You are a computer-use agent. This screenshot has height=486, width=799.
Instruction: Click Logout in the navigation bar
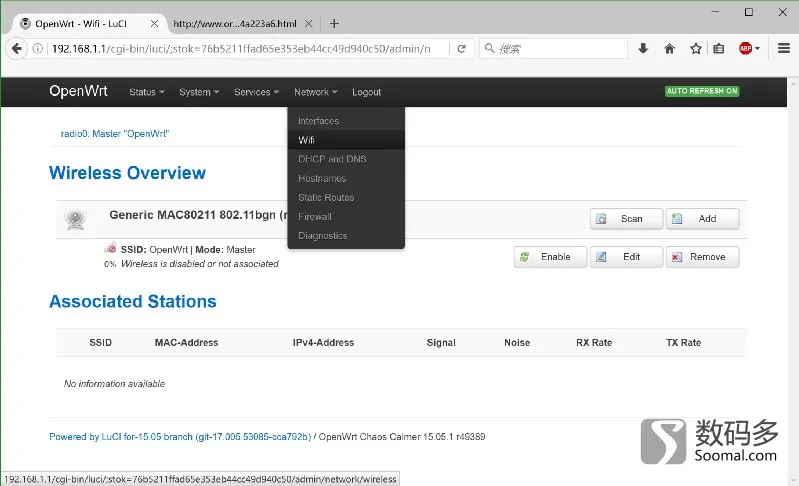coord(366,92)
